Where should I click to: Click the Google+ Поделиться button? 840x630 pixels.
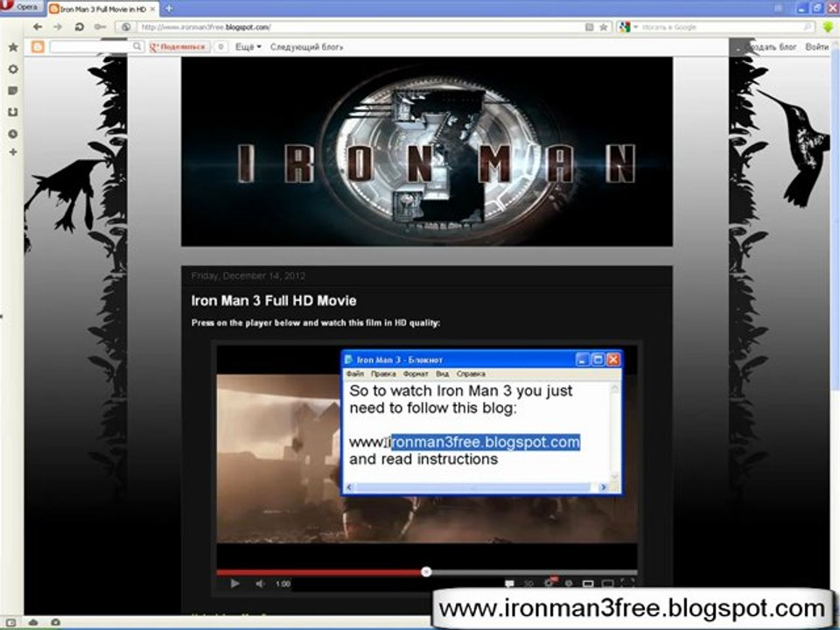178,47
